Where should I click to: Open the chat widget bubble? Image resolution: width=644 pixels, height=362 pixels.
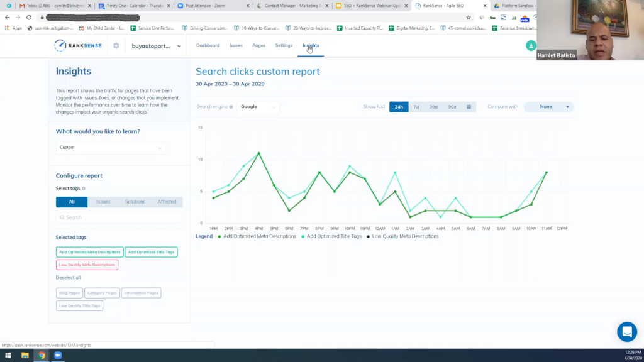627,332
